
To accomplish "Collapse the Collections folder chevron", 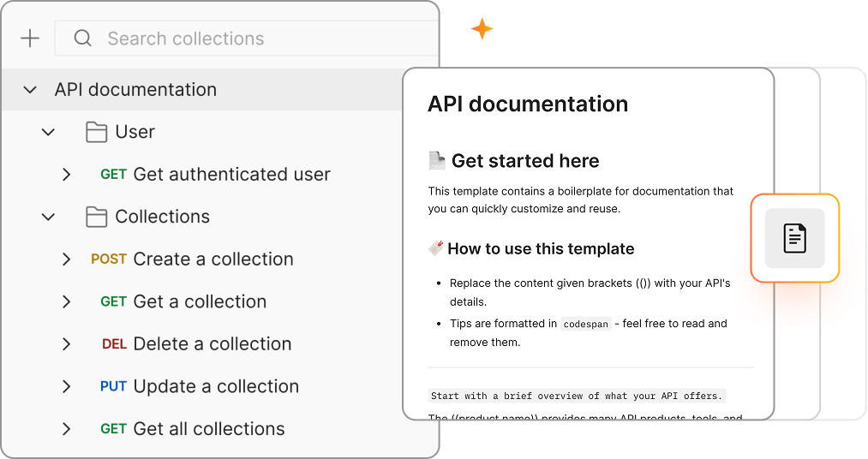I will coord(49,217).
